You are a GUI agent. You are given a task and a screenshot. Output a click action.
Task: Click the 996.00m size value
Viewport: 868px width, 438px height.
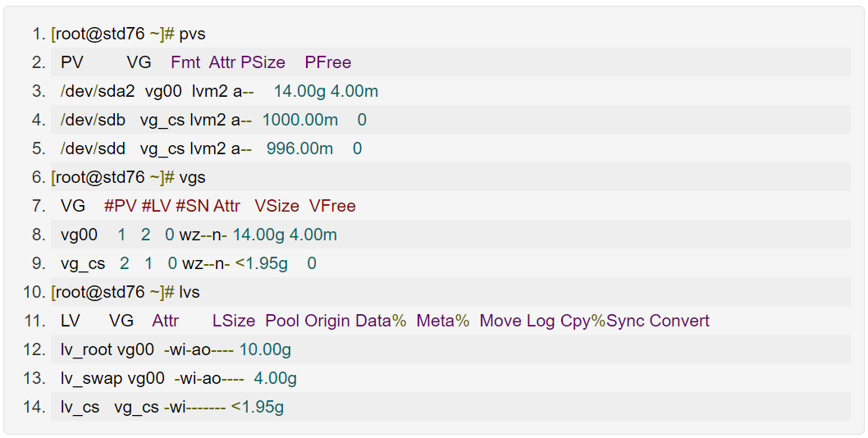click(x=299, y=148)
